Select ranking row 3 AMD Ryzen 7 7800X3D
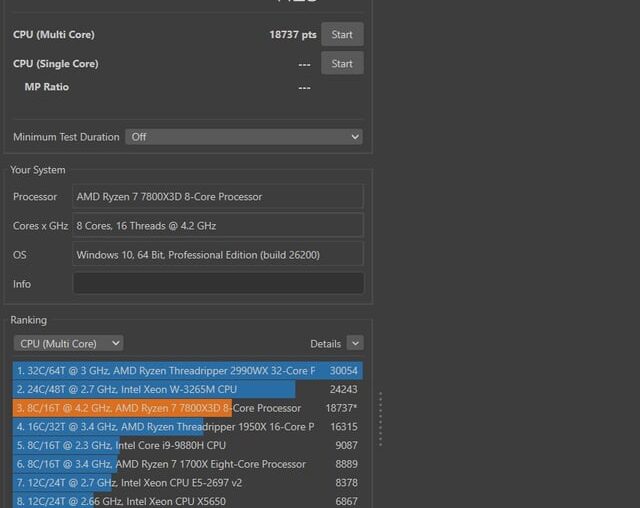The image size is (640, 508). [187, 408]
